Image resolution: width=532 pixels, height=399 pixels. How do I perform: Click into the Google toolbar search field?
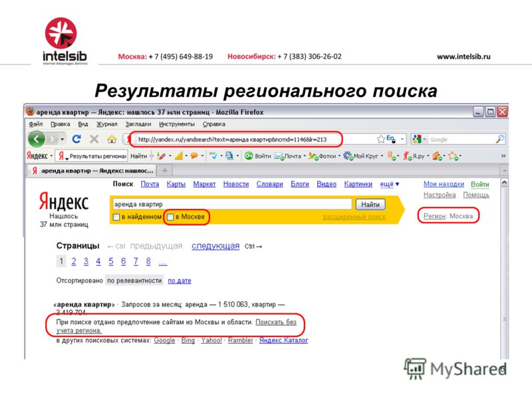coord(462,140)
